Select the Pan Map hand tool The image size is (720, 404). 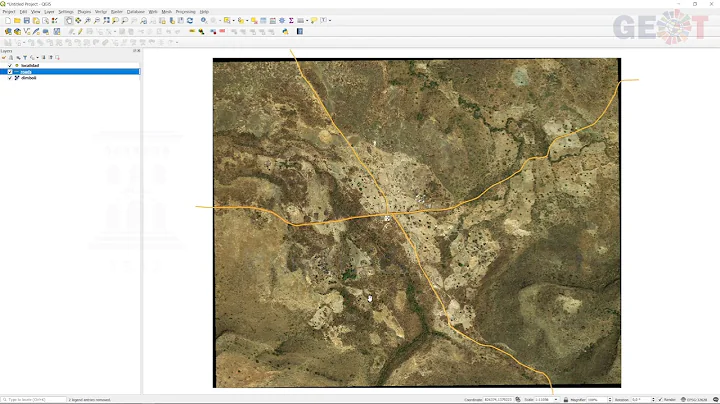point(68,21)
